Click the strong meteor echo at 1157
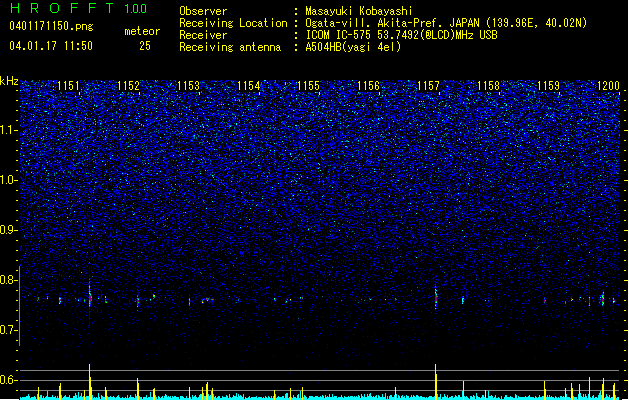The width and height of the screenshot is (629, 400). pyautogui.click(x=436, y=297)
